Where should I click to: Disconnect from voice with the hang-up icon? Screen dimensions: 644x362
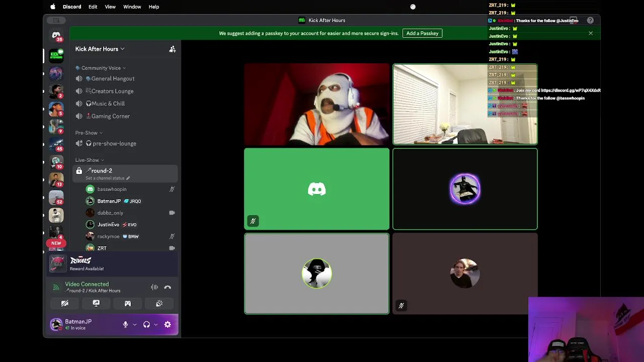tap(168, 287)
